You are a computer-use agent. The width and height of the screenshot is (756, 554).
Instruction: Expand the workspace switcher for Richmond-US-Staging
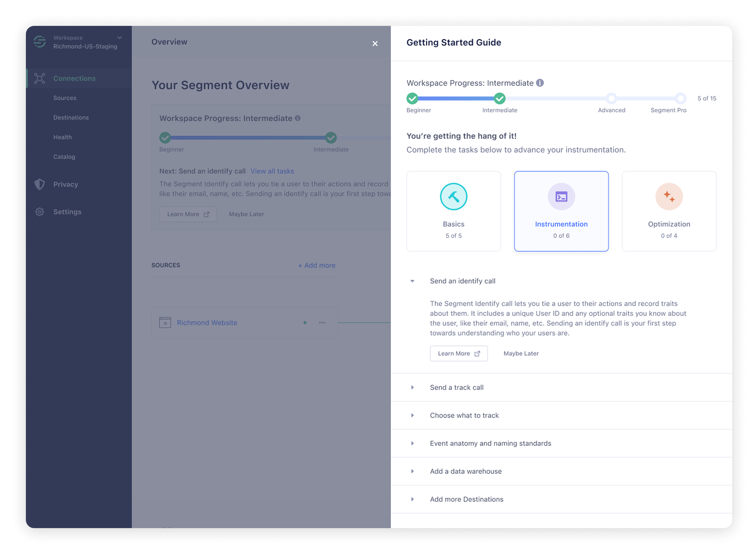120,38
